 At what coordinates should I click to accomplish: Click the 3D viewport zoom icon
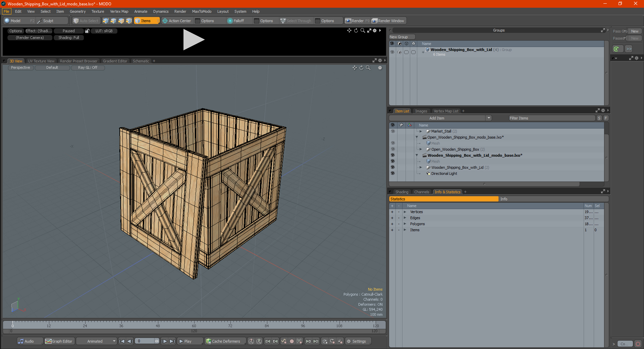click(368, 68)
